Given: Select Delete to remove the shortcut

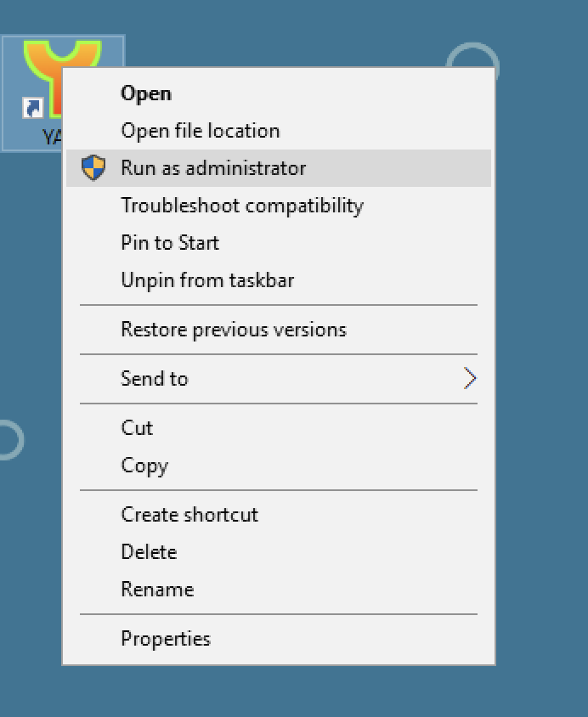Looking at the screenshot, I should pos(149,552).
